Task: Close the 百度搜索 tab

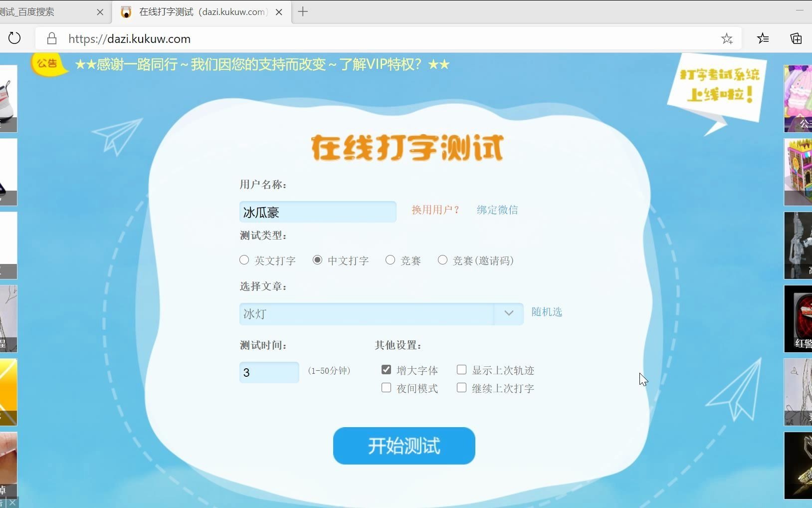Action: (100, 12)
